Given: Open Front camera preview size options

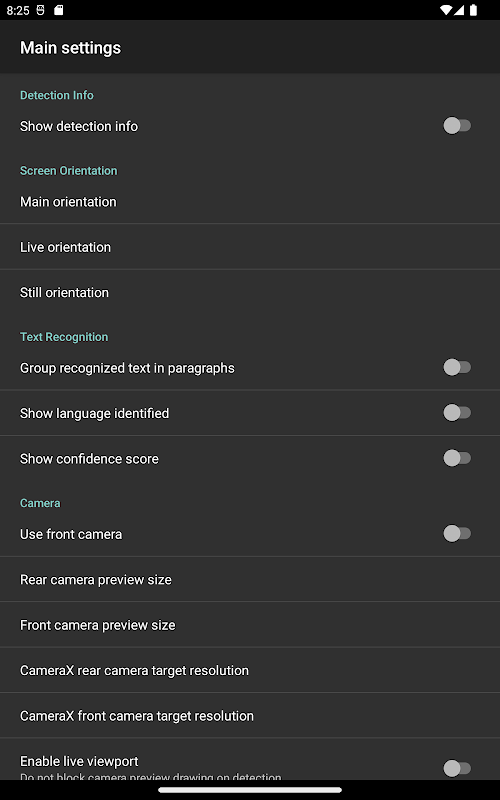Looking at the screenshot, I should pos(250,625).
